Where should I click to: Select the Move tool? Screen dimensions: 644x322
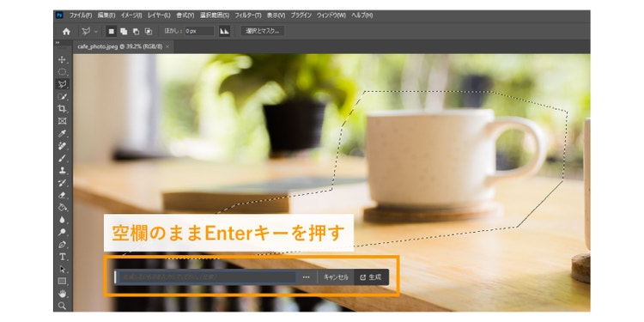62,59
